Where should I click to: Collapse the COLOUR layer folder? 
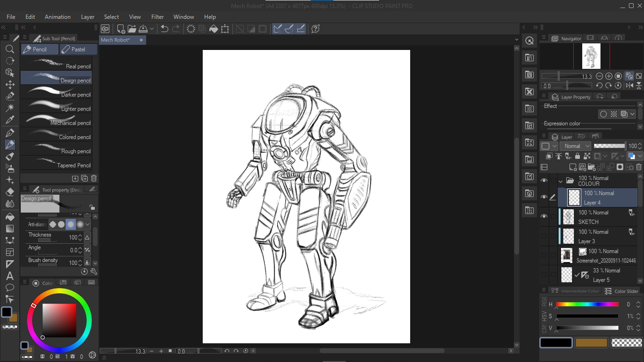[561, 181]
